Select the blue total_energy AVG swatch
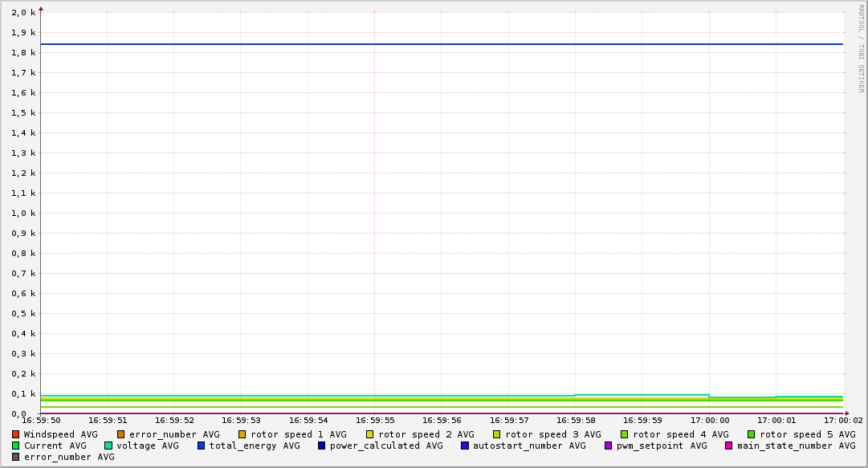 (202, 446)
